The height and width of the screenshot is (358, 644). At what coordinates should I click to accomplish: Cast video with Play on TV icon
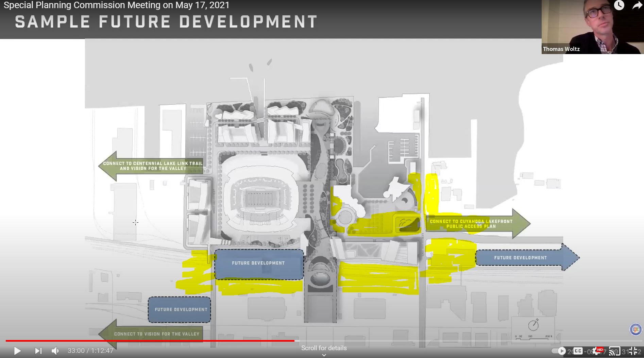[614, 351]
